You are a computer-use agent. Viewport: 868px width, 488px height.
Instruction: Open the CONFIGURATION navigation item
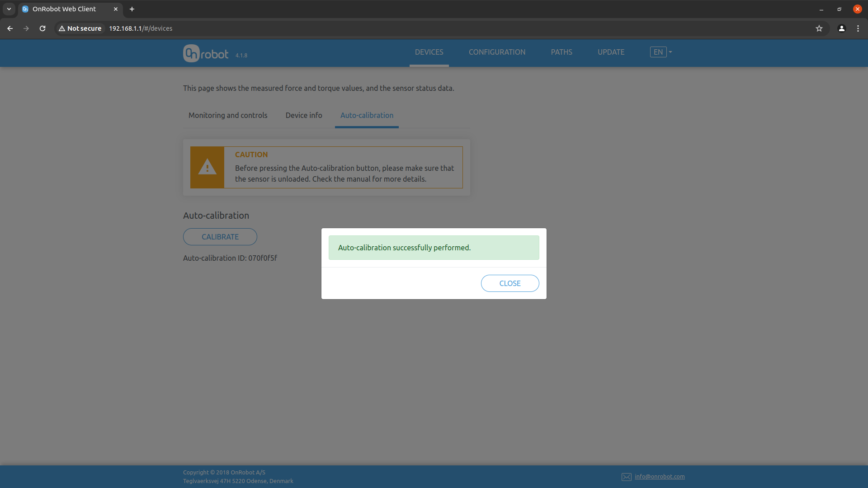pos(497,52)
